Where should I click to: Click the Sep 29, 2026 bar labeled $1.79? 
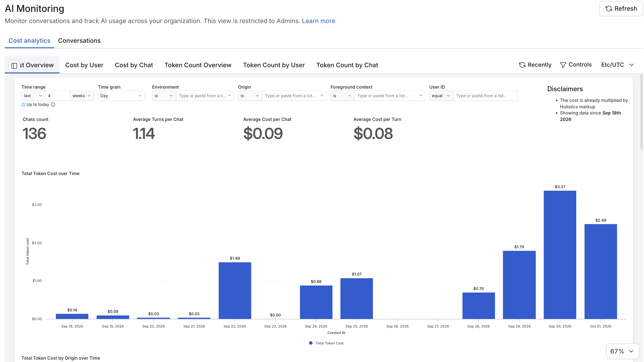pyautogui.click(x=519, y=285)
